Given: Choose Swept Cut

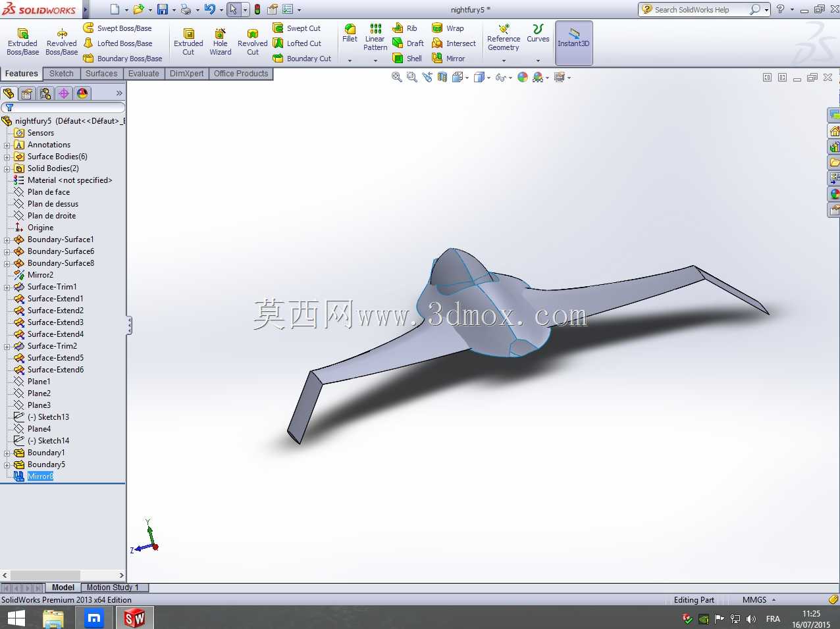Looking at the screenshot, I should 296,28.
